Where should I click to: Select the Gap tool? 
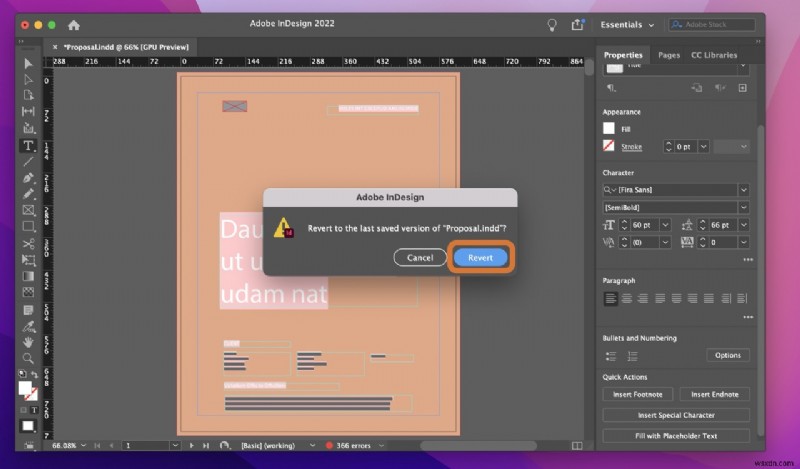tap(28, 111)
